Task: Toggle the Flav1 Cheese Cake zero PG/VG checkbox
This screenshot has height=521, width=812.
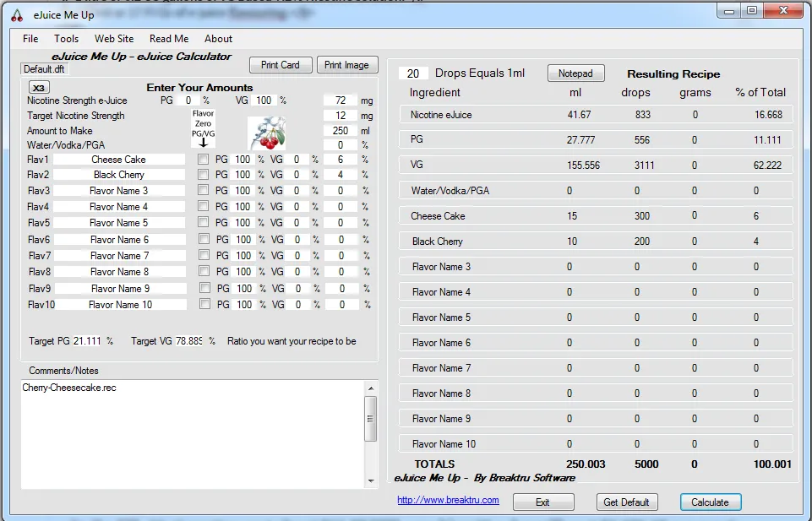Action: tap(203, 159)
